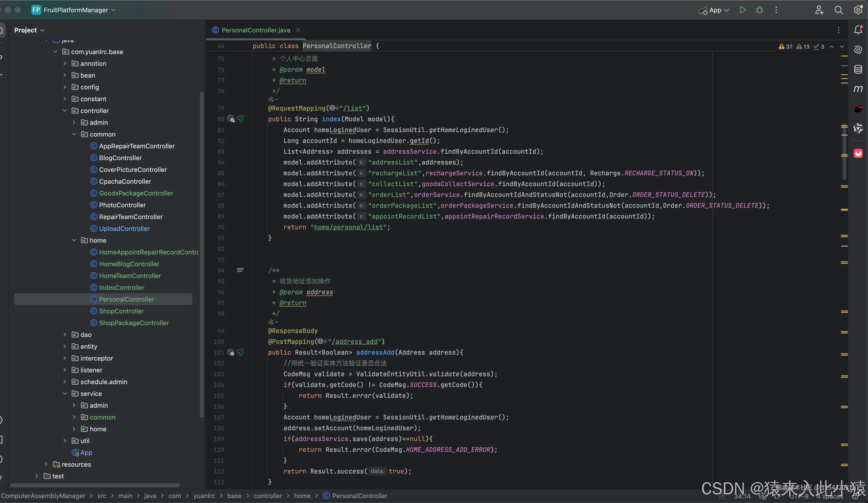The width and height of the screenshot is (868, 503).
Task: Close the PersonalController.java tab
Action: click(298, 30)
